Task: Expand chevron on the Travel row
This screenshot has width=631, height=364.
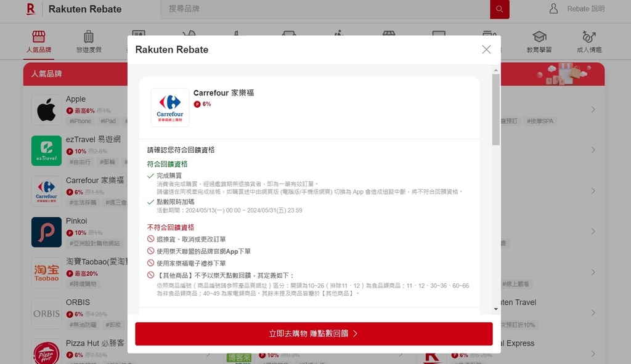Action: click(593, 313)
